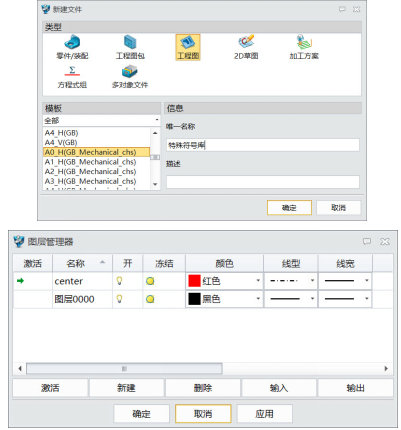Open the 全部 template filter dropdown

point(102,120)
